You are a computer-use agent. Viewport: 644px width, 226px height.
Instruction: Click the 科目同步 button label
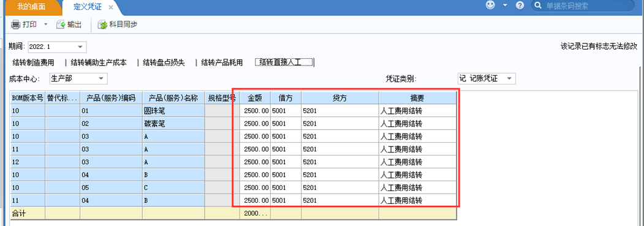pos(123,24)
